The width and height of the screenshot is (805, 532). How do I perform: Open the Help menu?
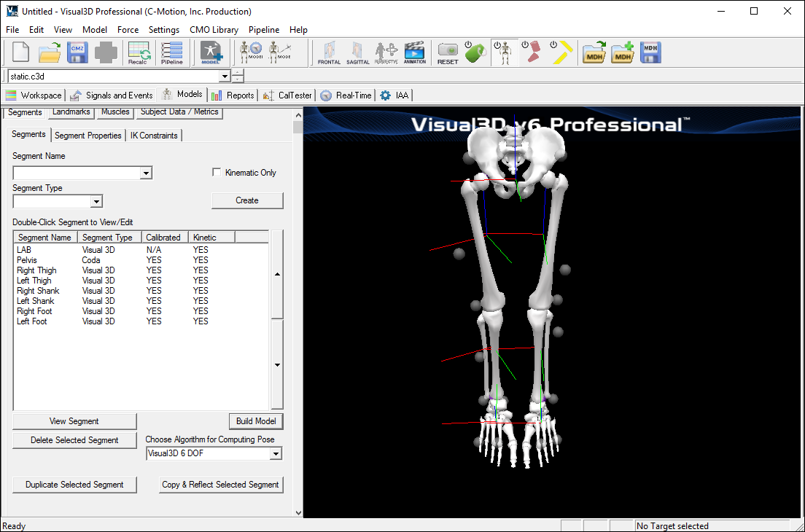[x=298, y=30]
